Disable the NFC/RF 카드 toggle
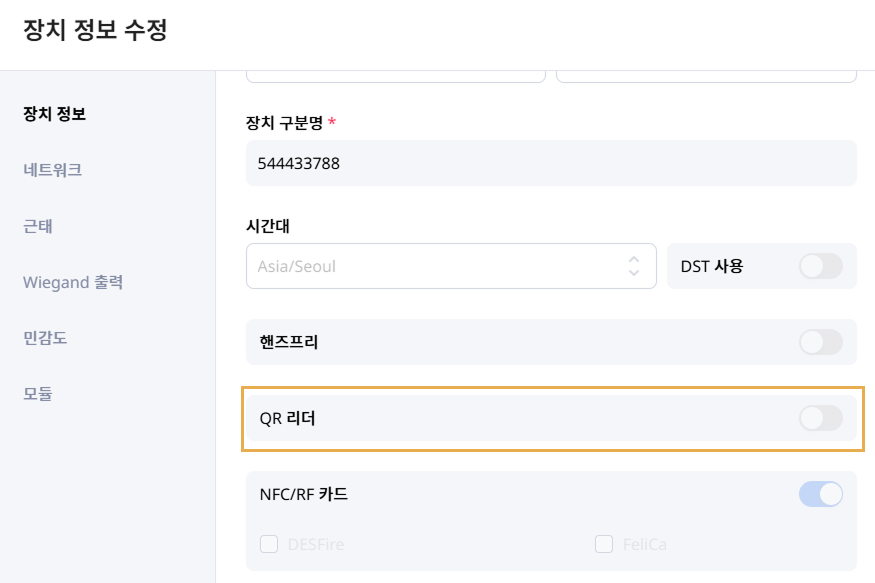This screenshot has width=875, height=583. tap(820, 493)
